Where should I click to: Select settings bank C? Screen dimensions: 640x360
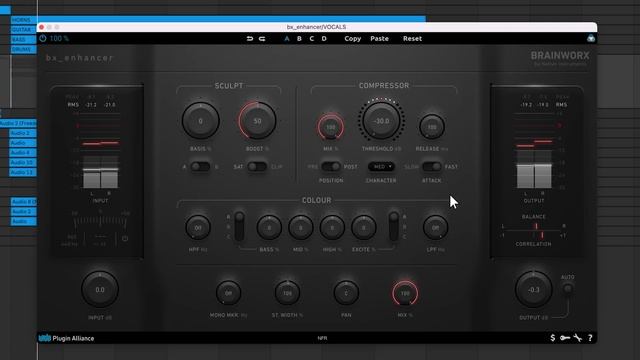pyautogui.click(x=311, y=38)
